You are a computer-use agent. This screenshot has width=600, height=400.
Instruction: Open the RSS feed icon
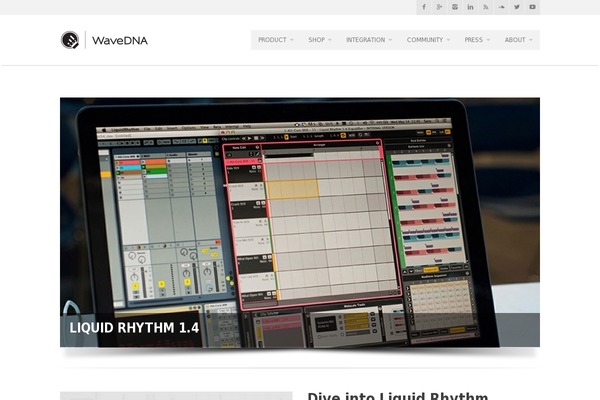pos(486,7)
